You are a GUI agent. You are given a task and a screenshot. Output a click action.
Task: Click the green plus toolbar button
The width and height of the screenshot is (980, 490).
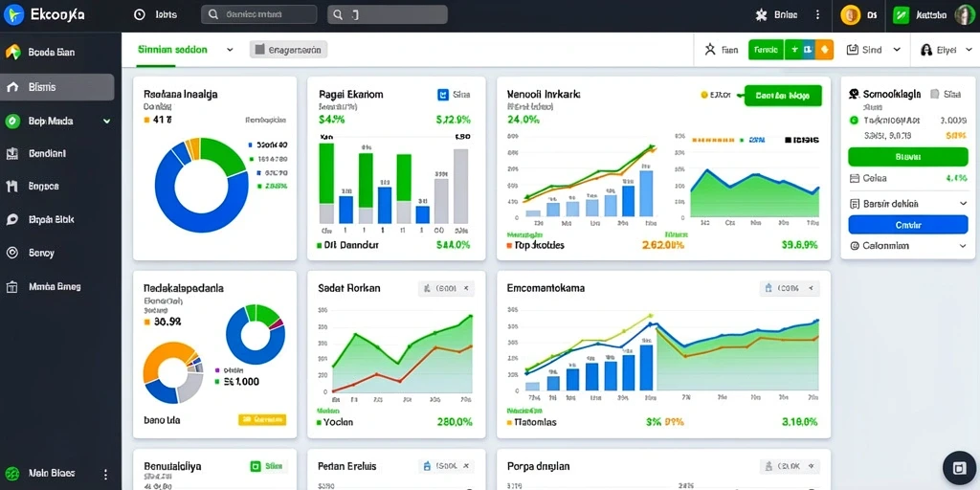[x=791, y=50]
